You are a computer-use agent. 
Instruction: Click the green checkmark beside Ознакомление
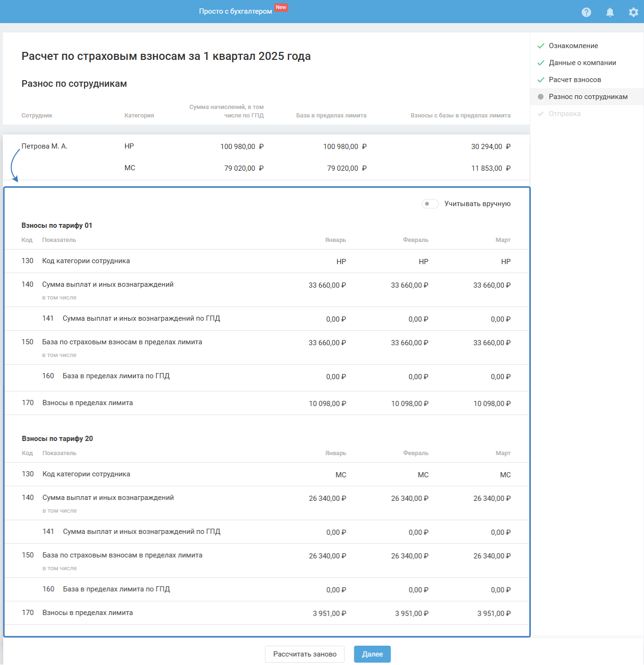541,46
